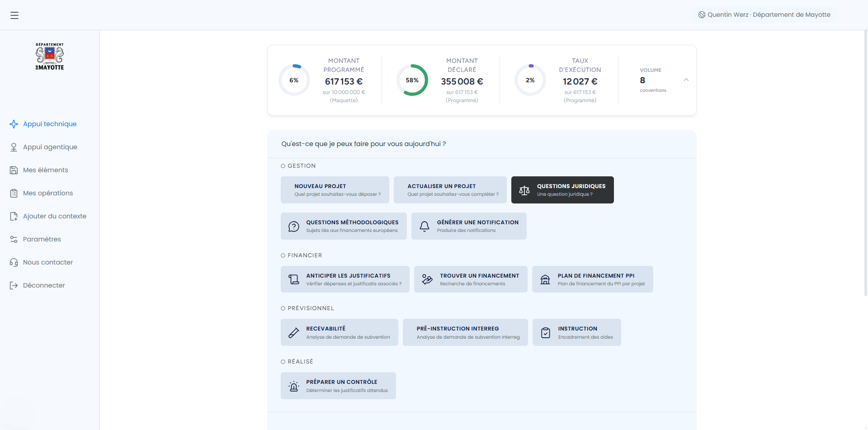Collapse the statistics panel with the chevron
The image size is (868, 430).
(x=686, y=80)
